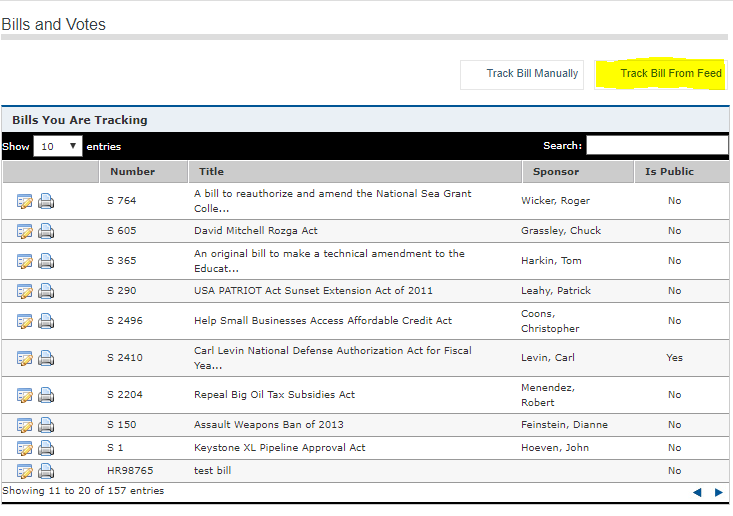This screenshot has height=516, width=733.
Task: Select Help Small Businesses Access Affordable Credit Act
Action: (323, 321)
